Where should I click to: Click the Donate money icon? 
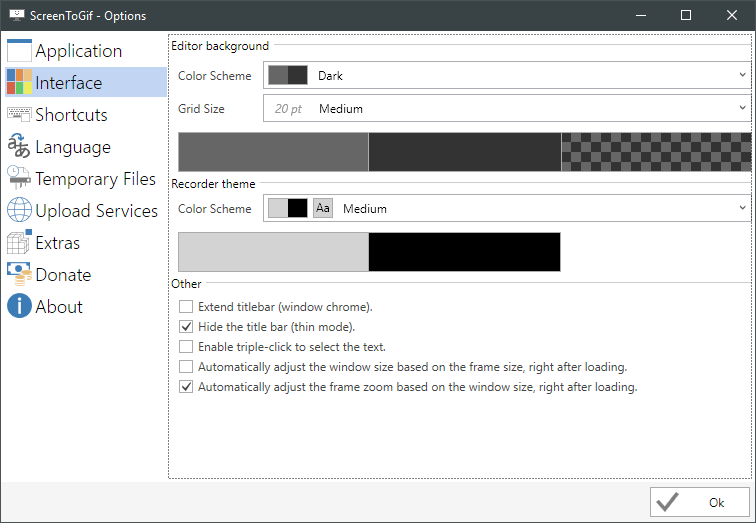[x=19, y=274]
